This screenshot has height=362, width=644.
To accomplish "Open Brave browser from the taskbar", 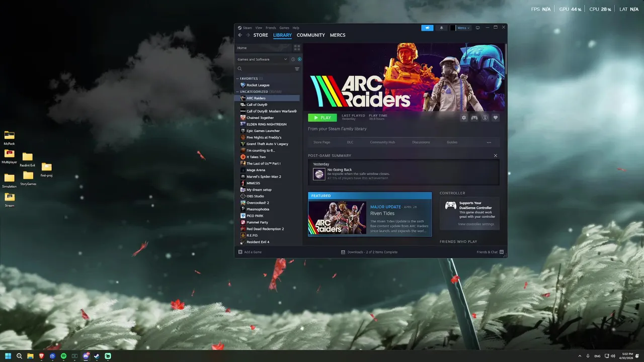I will (x=41, y=356).
